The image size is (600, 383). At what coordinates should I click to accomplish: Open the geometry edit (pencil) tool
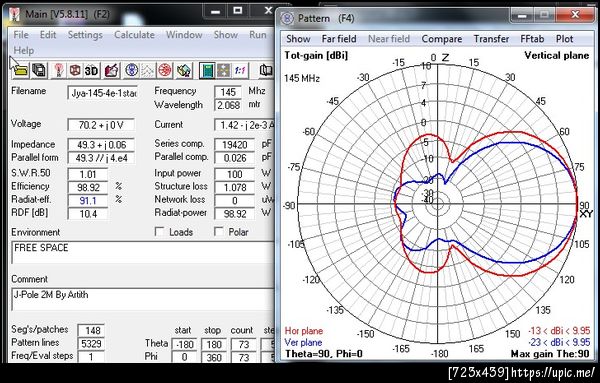[x=111, y=70]
